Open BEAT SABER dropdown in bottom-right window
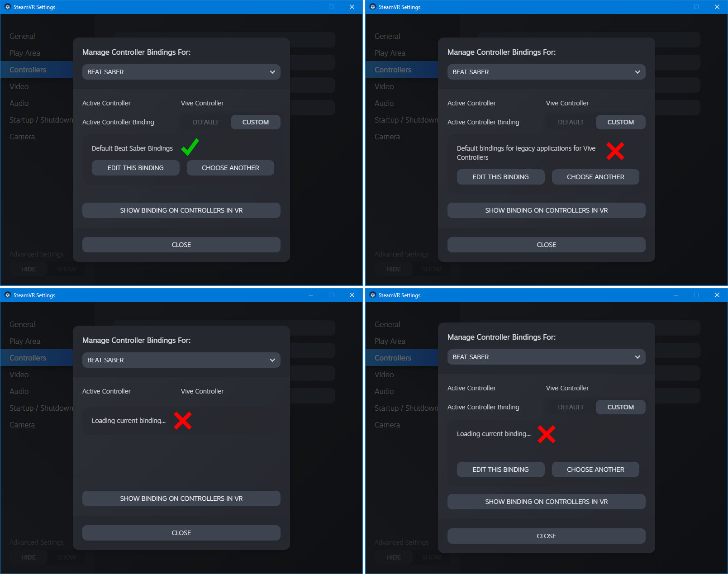728x574 pixels. tap(546, 357)
